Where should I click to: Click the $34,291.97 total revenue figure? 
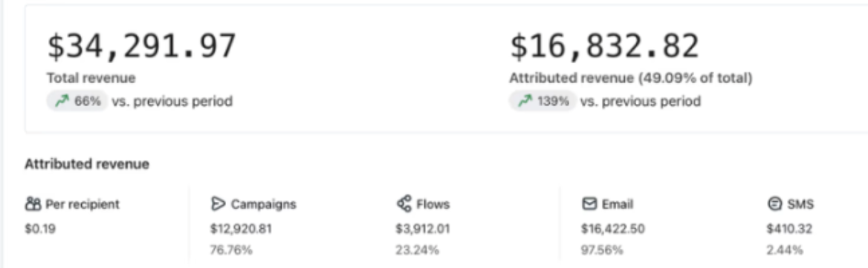point(141,47)
